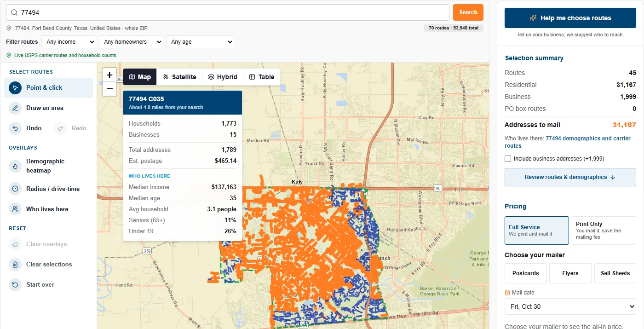
Task: Click the Business 1,999 summary value
Action: pos(628,97)
